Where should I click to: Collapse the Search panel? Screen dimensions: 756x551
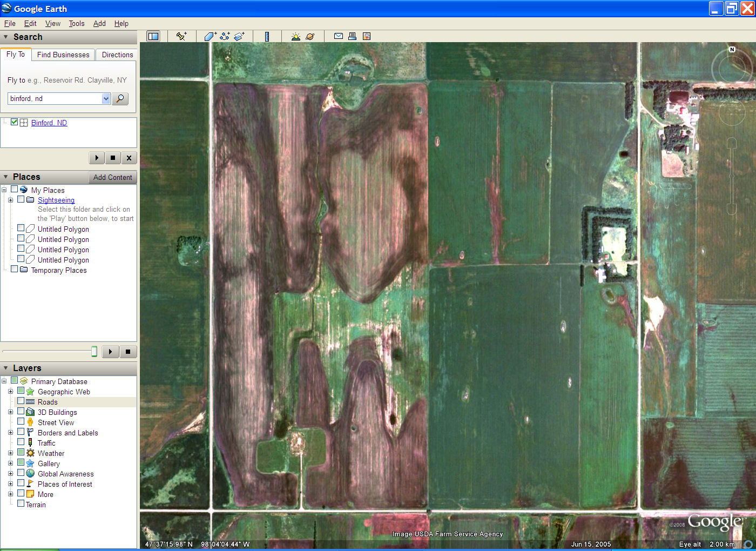click(6, 37)
